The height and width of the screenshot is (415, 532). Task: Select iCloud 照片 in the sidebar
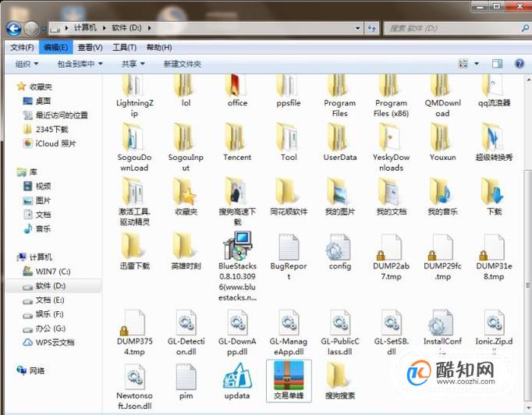click(x=50, y=144)
